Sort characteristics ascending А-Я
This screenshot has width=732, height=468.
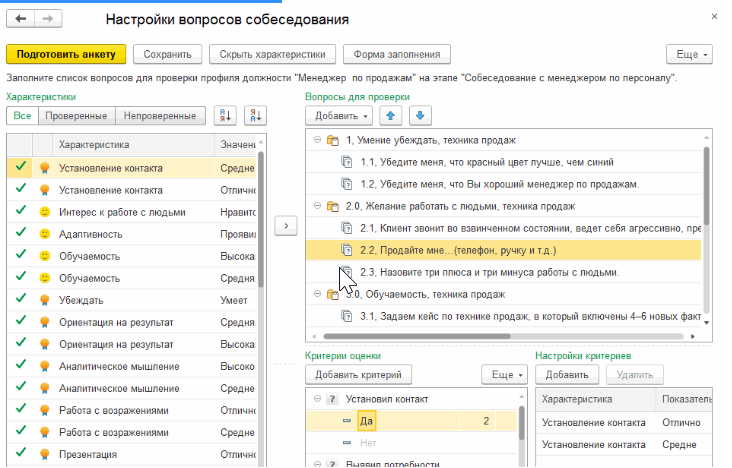click(225, 115)
